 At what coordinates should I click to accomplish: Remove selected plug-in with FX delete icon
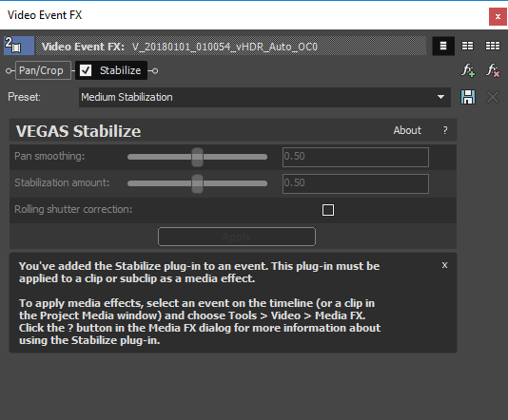coord(493,70)
